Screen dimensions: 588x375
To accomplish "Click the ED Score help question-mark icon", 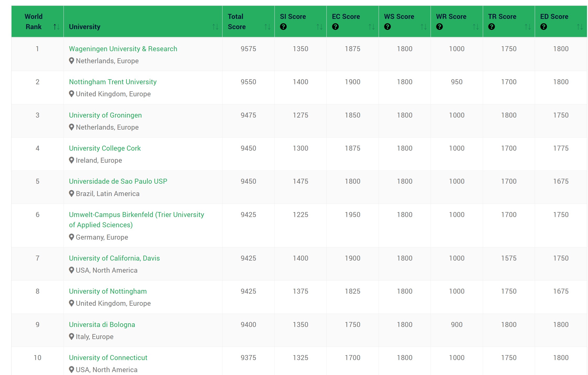I will (543, 27).
